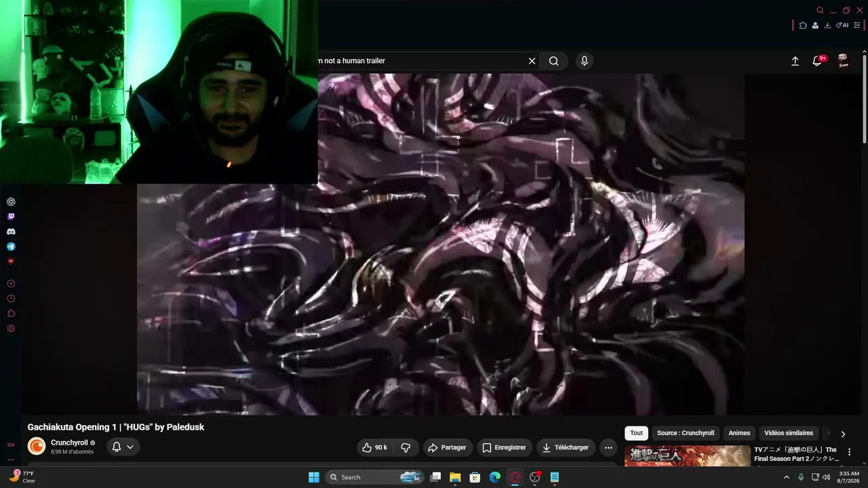
Task: Like the video with 90 k likes
Action: click(x=375, y=447)
